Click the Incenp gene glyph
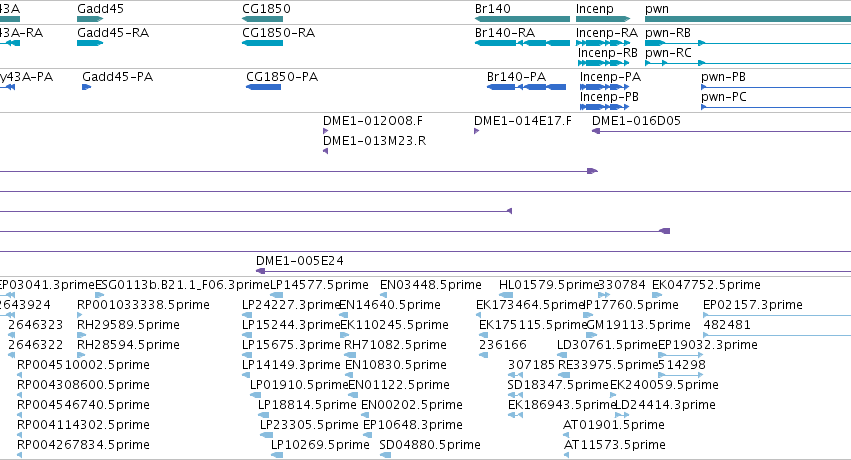851x460 pixels. pyautogui.click(x=603, y=19)
